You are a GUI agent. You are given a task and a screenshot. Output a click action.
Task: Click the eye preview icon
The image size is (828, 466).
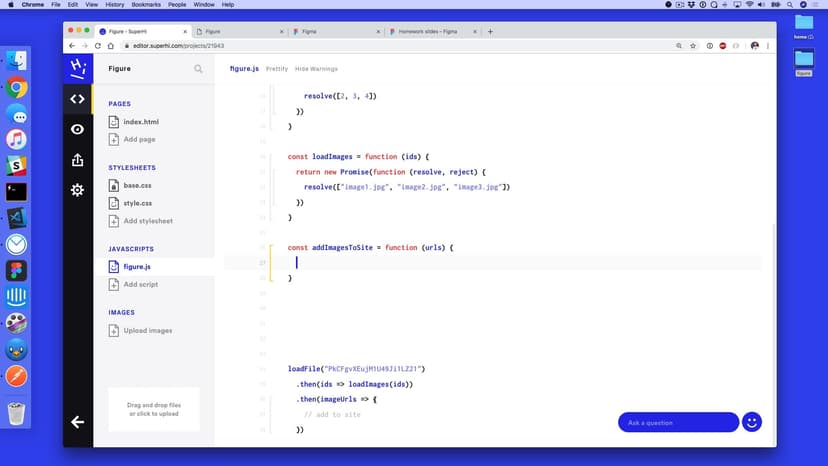[77, 129]
